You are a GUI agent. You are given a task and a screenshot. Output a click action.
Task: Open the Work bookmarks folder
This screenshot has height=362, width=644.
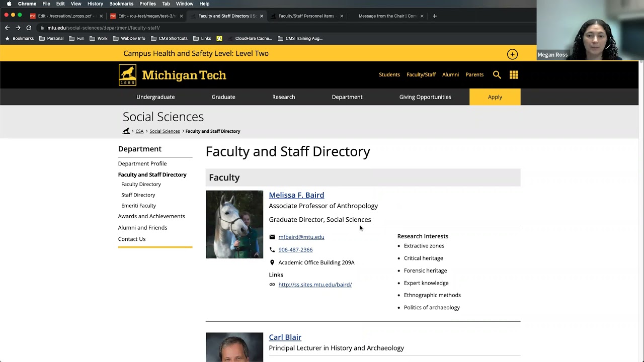(x=98, y=38)
